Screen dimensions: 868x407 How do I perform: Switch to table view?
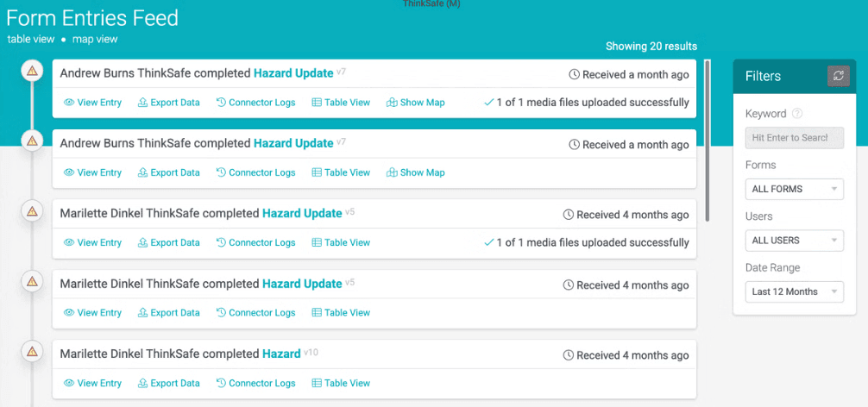[31, 39]
